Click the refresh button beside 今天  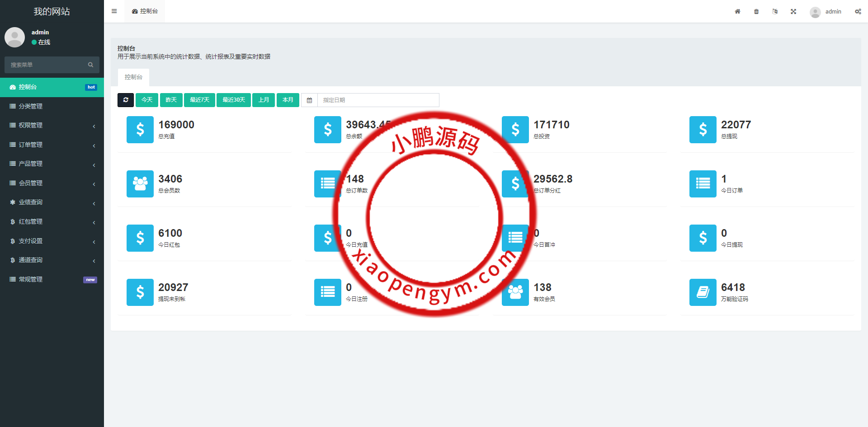click(x=126, y=100)
